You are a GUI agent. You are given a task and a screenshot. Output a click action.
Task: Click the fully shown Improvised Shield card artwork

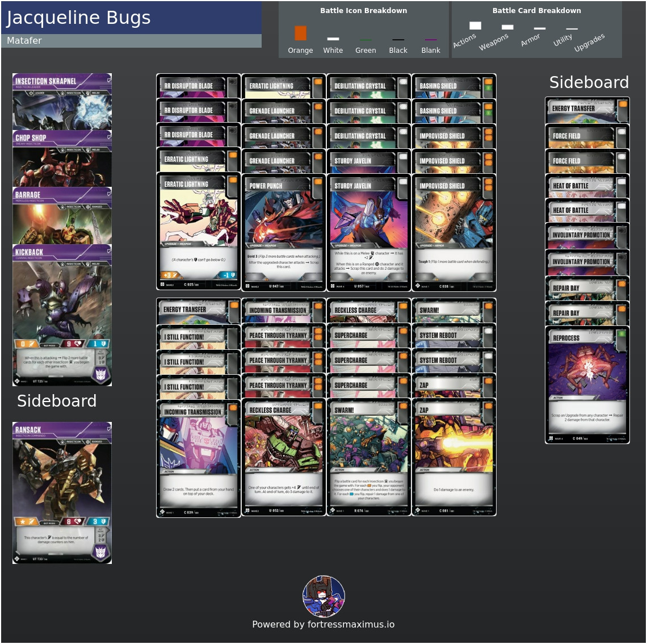454,217
